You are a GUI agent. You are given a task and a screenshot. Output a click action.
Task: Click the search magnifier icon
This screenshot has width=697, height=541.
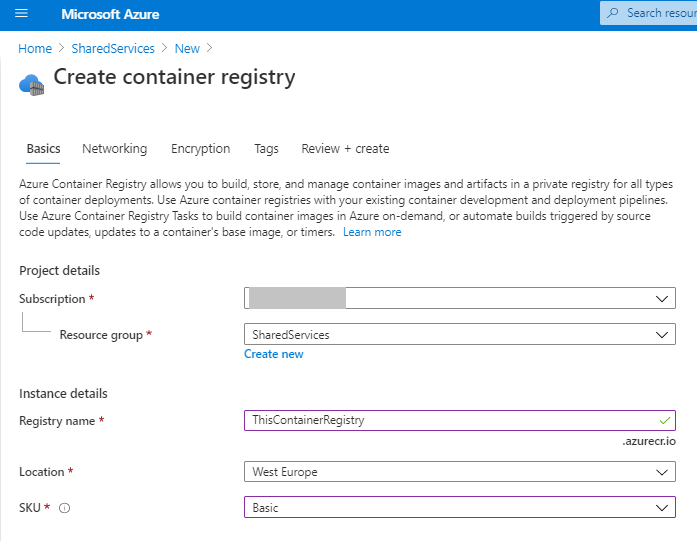pyautogui.click(x=613, y=13)
